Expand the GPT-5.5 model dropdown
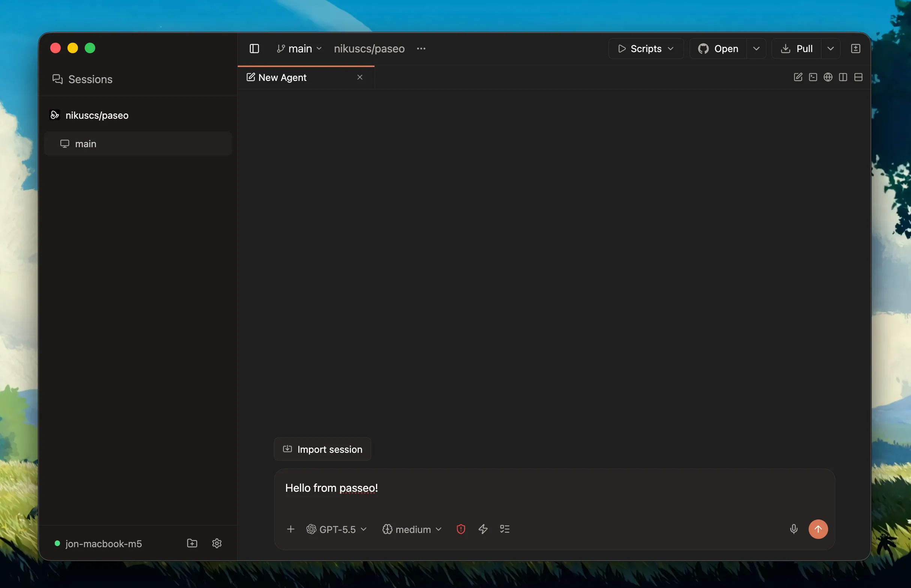Screen dimensions: 911x588 (336, 529)
